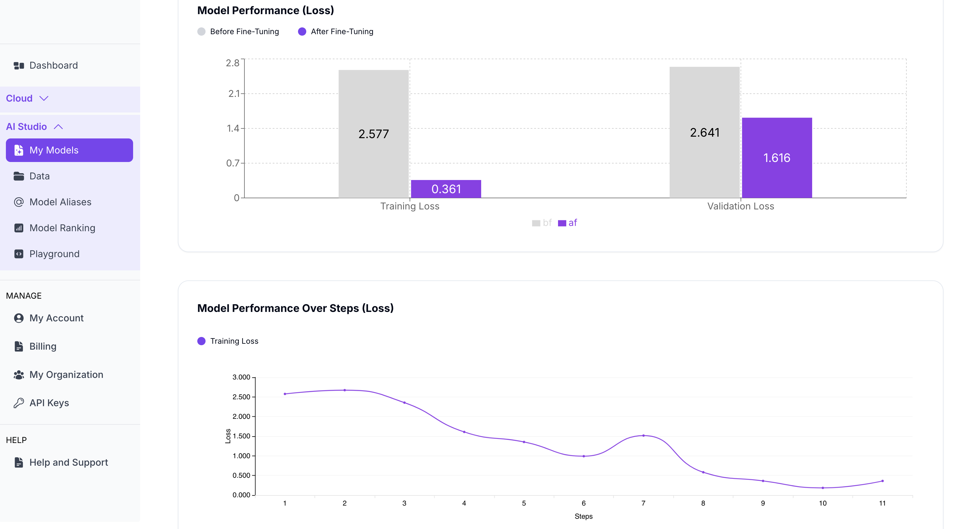
Task: Click the My Models document icon
Action: [19, 150]
